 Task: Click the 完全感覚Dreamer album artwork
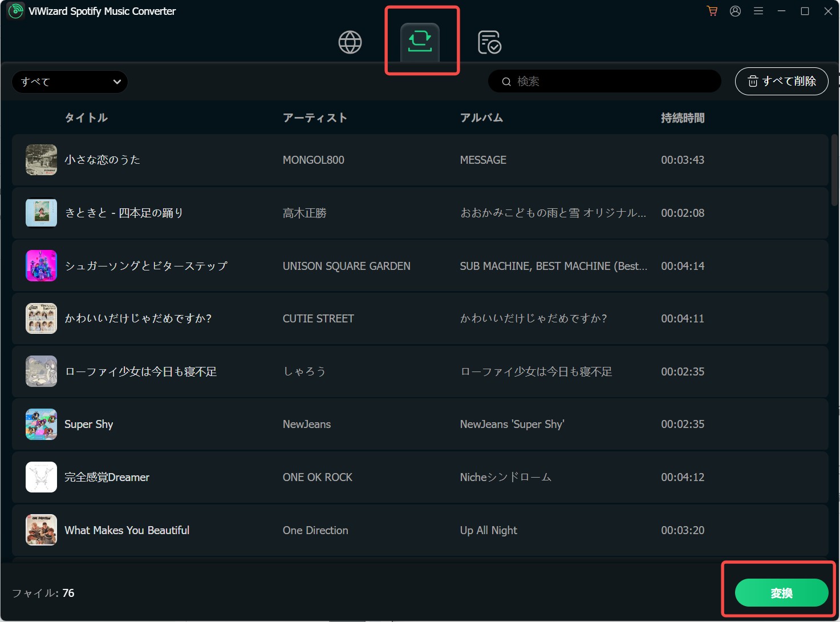coord(41,477)
